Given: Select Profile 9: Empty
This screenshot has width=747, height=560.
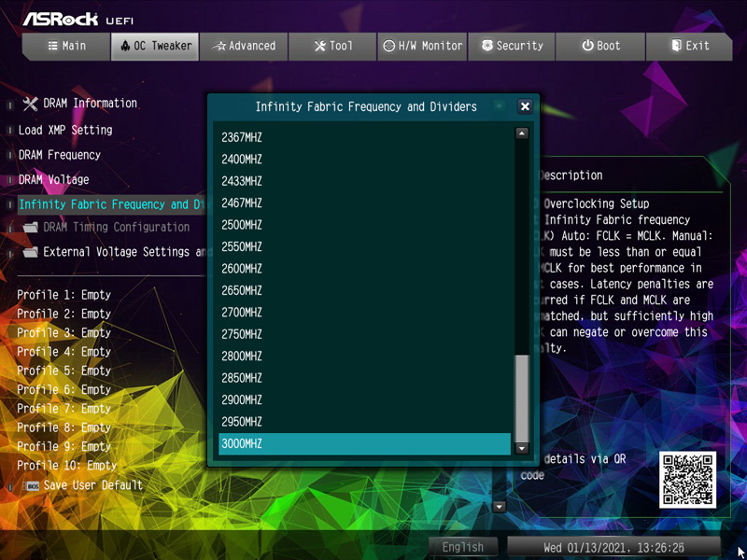Looking at the screenshot, I should point(63,447).
